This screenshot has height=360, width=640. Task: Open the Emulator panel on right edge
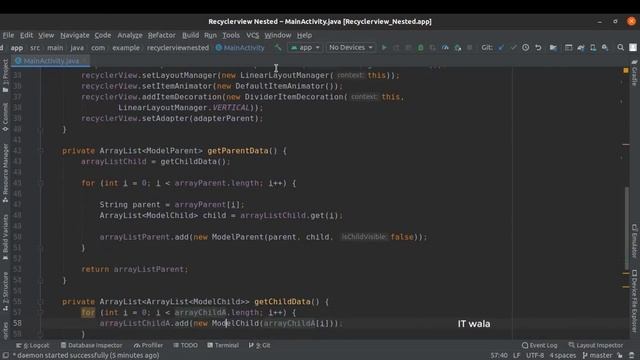click(x=634, y=241)
